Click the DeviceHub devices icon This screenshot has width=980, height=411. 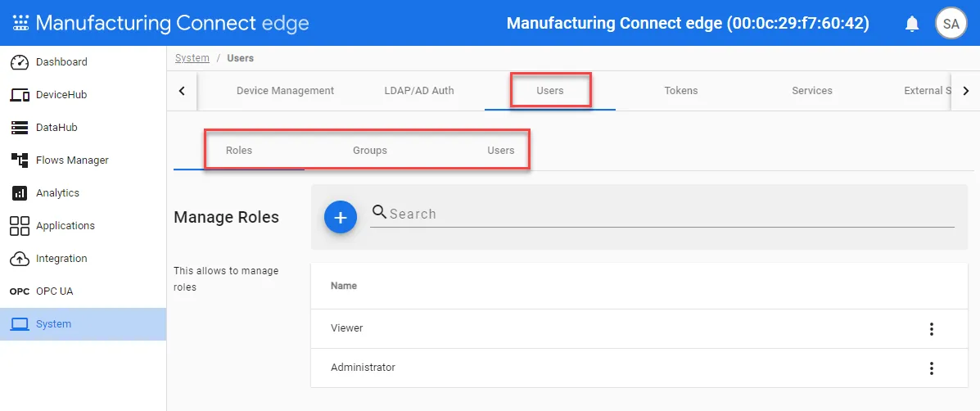(x=20, y=95)
